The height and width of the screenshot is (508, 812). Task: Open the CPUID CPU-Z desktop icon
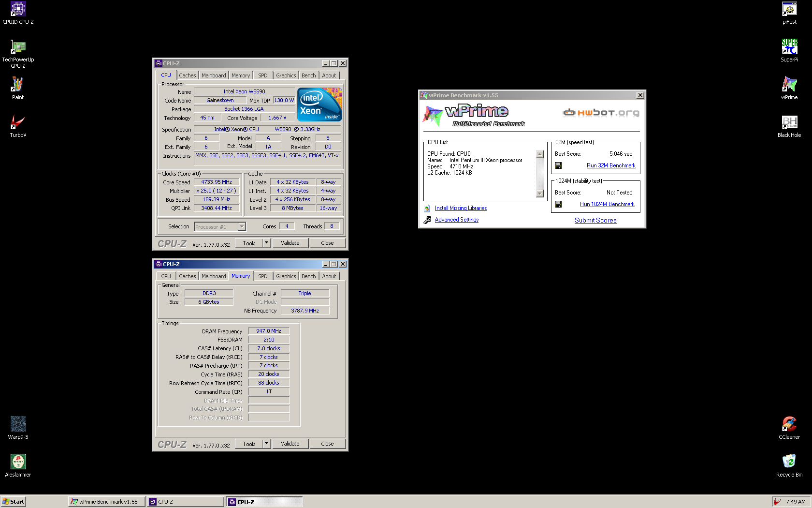tap(18, 13)
